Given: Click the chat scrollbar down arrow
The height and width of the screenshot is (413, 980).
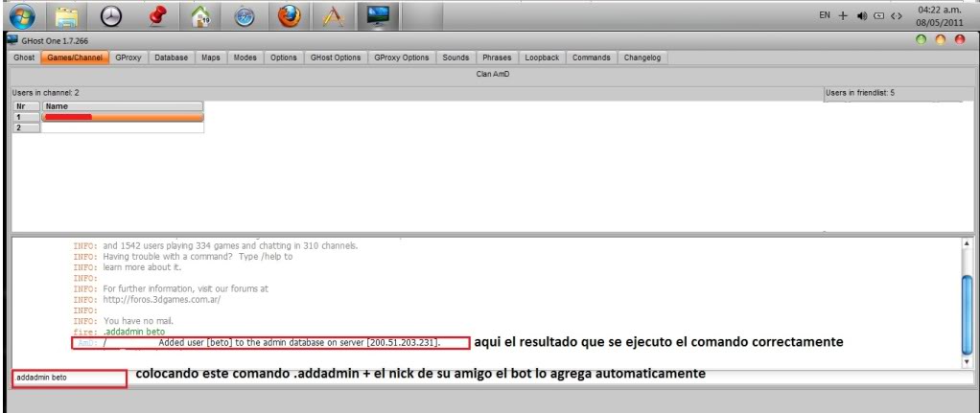Looking at the screenshot, I should (967, 362).
